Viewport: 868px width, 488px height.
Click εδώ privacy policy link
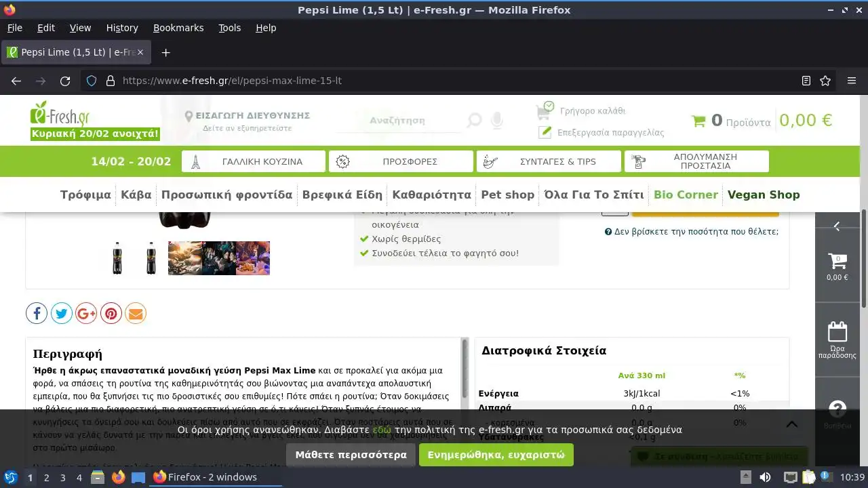[x=382, y=430]
